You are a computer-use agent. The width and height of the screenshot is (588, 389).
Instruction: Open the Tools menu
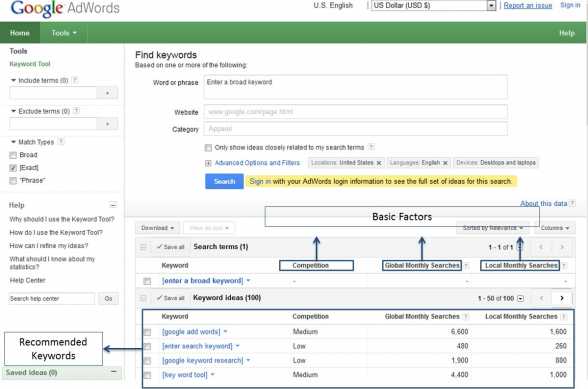[x=64, y=33]
